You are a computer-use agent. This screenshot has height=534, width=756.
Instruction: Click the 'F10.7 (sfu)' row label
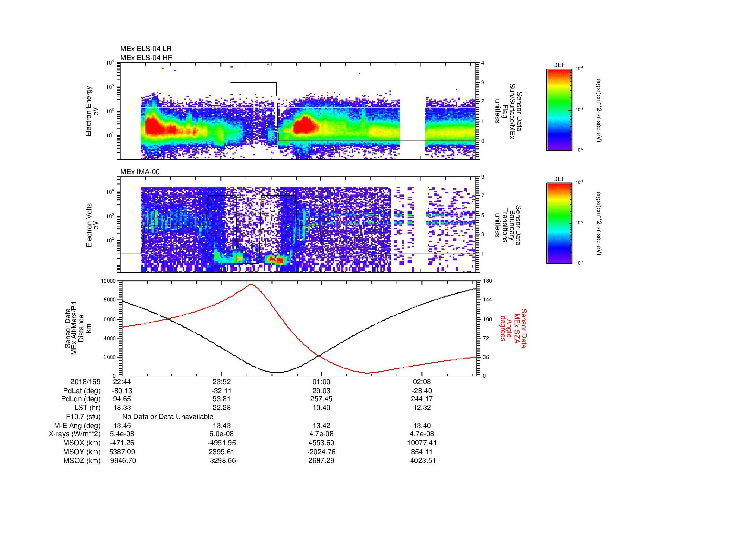[83, 417]
